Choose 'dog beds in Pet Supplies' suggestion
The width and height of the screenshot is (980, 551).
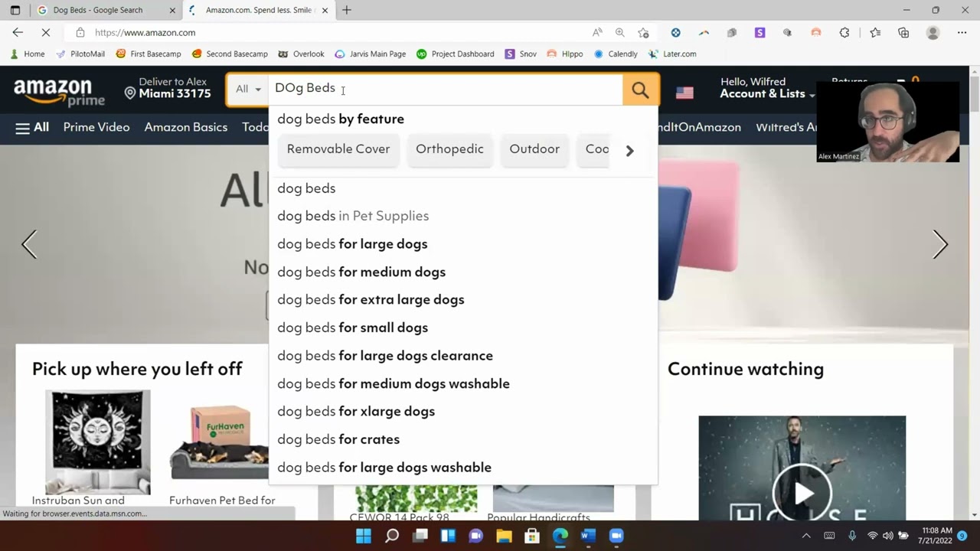click(x=462, y=216)
